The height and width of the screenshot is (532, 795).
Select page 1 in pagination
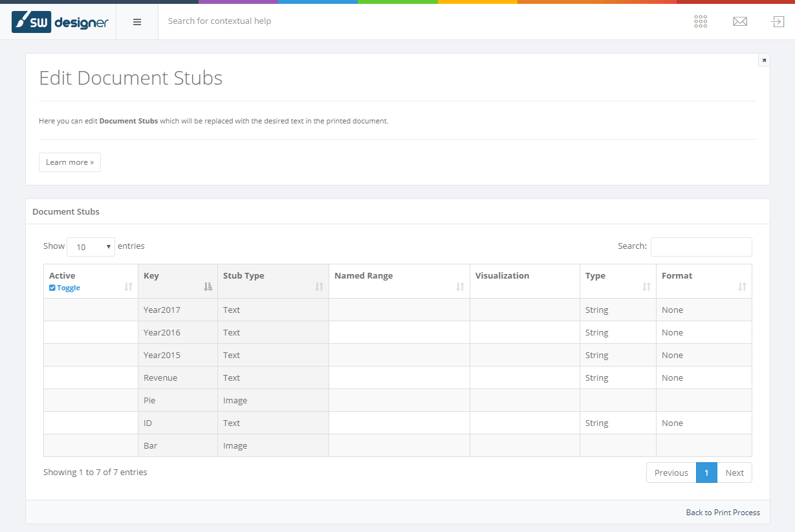[706, 473]
